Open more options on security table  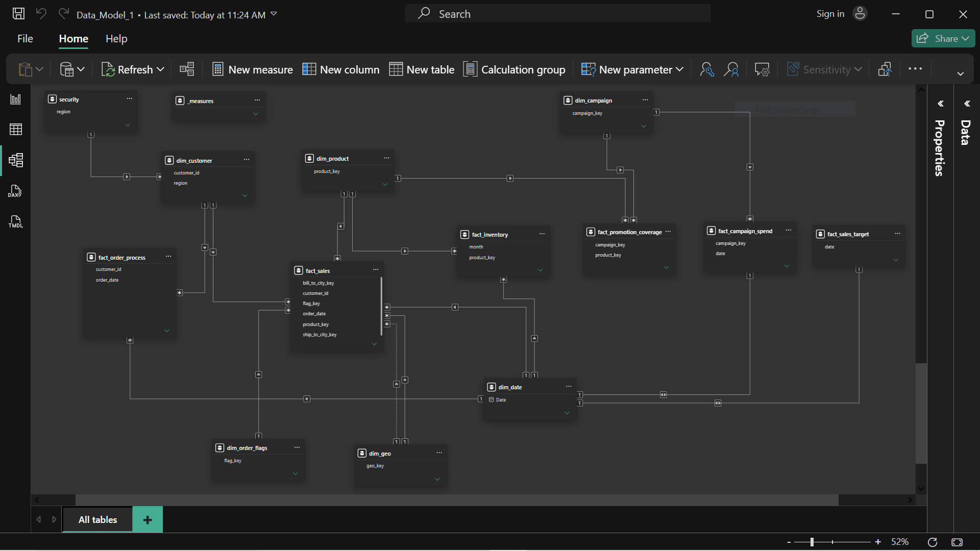[130, 99]
